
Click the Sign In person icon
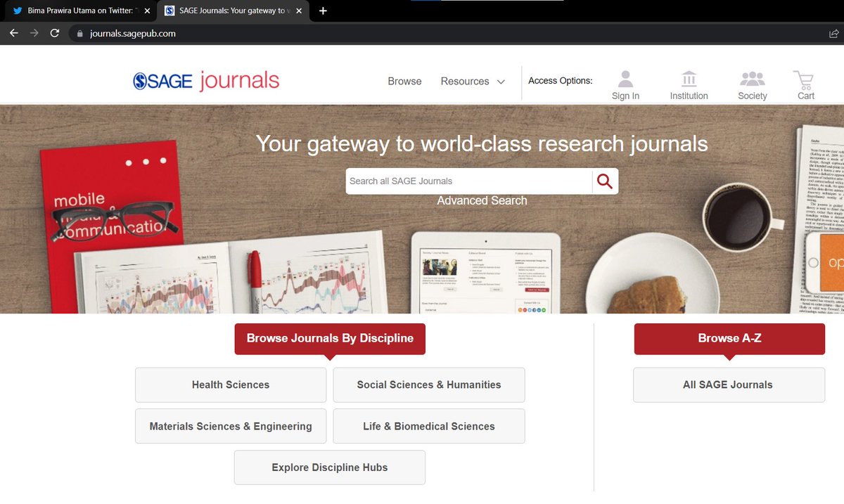click(625, 79)
